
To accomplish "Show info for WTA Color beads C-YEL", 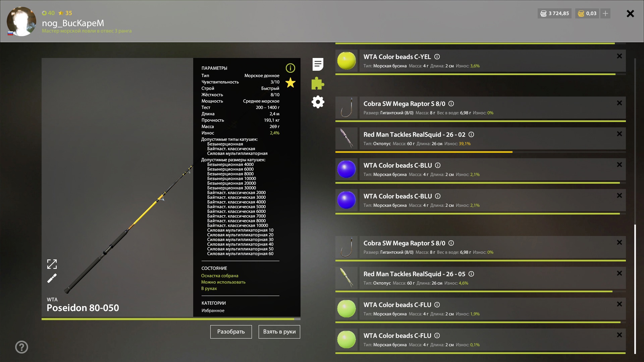I will [x=437, y=57].
